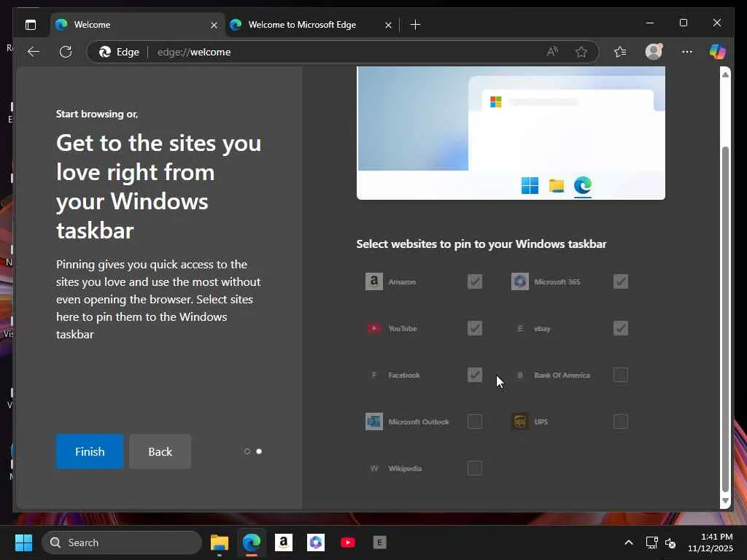
Task: Check the Bank Of America checkbox
Action: 620,375
